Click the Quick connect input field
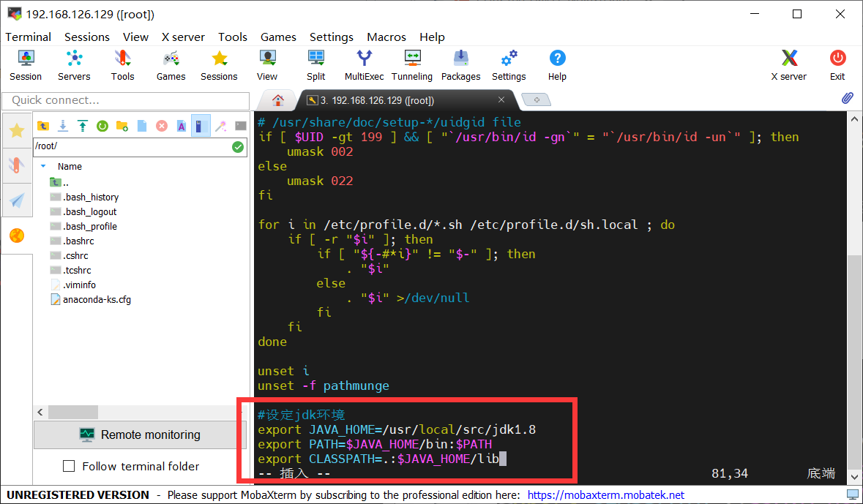 126,100
